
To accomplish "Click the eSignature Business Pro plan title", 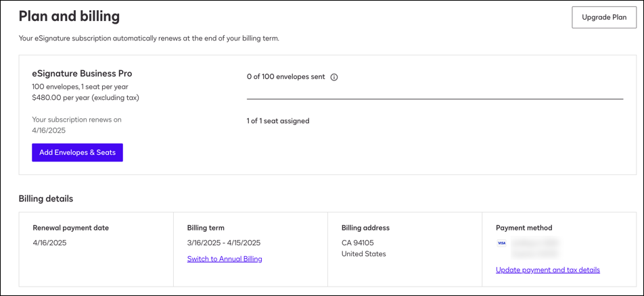I will (x=82, y=73).
